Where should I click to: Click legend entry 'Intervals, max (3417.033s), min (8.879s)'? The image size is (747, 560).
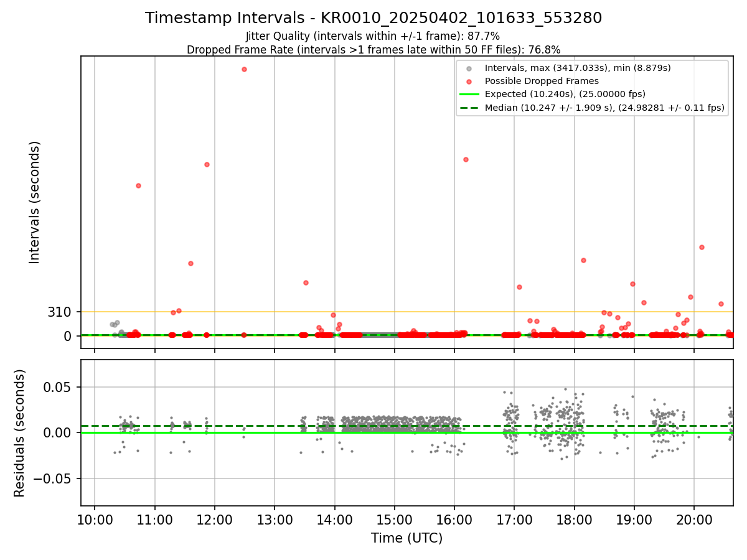pos(578,67)
